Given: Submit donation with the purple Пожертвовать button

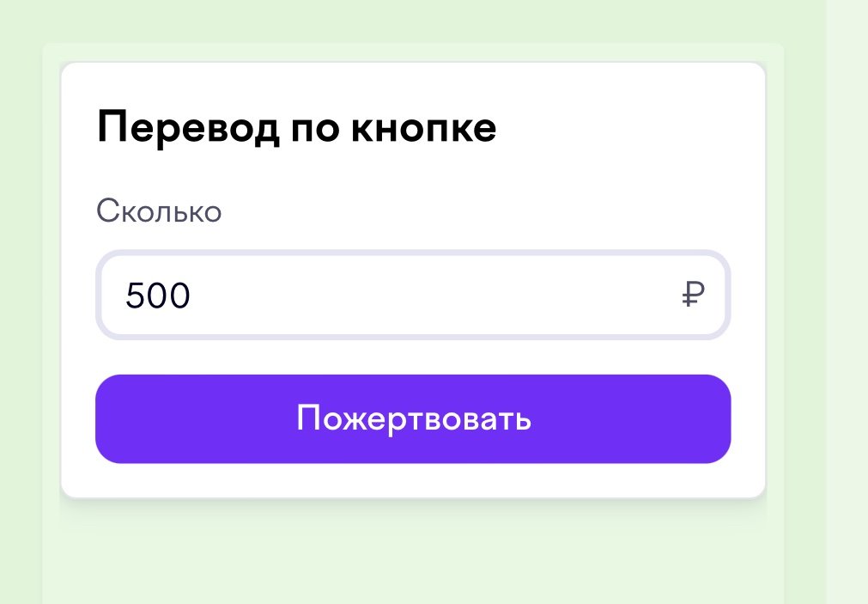Looking at the screenshot, I should 413,419.
